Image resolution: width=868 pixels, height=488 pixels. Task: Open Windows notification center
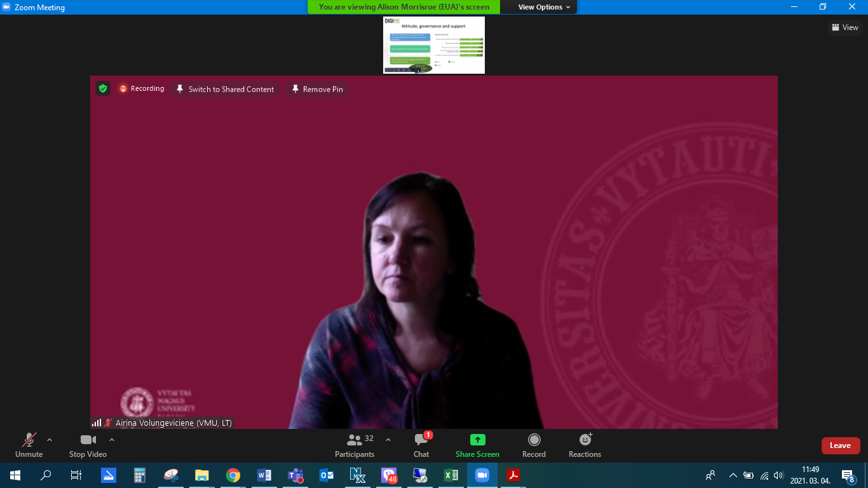tap(848, 475)
